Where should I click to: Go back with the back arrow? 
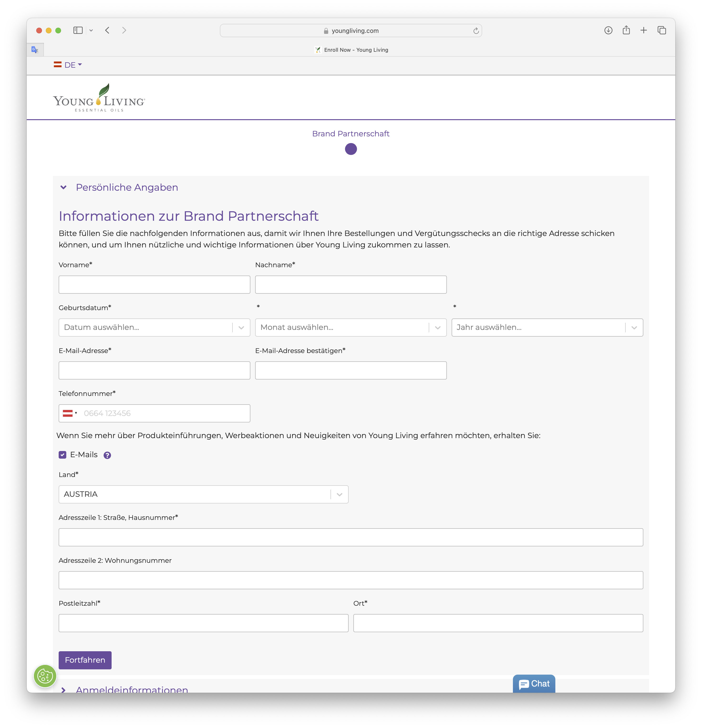pos(107,31)
